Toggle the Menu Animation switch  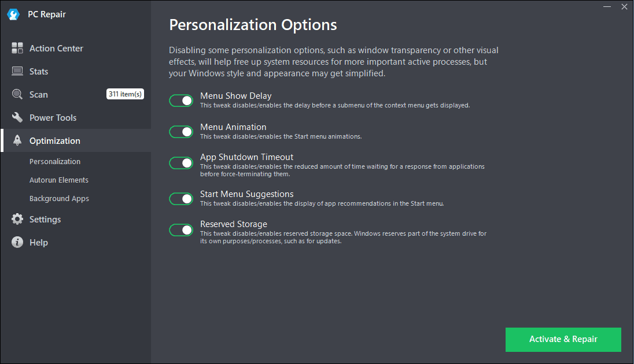pyautogui.click(x=181, y=132)
